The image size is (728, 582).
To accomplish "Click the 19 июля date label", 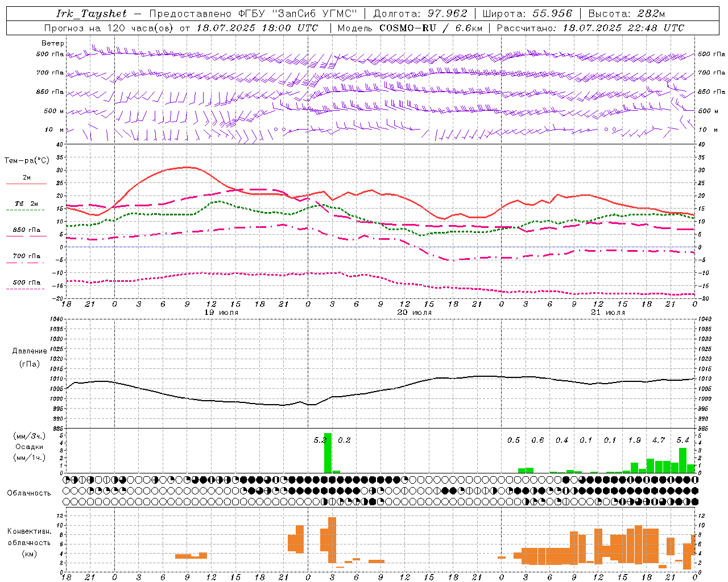I will pos(221,313).
